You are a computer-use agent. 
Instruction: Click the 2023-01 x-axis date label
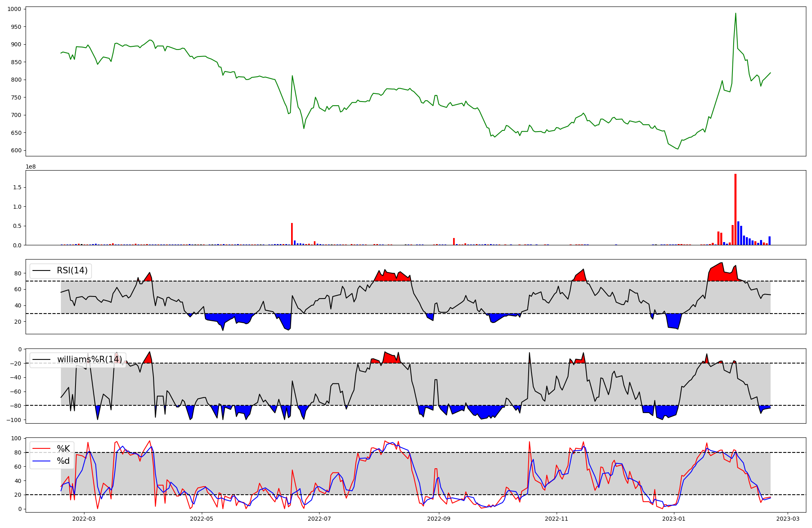click(x=674, y=519)
